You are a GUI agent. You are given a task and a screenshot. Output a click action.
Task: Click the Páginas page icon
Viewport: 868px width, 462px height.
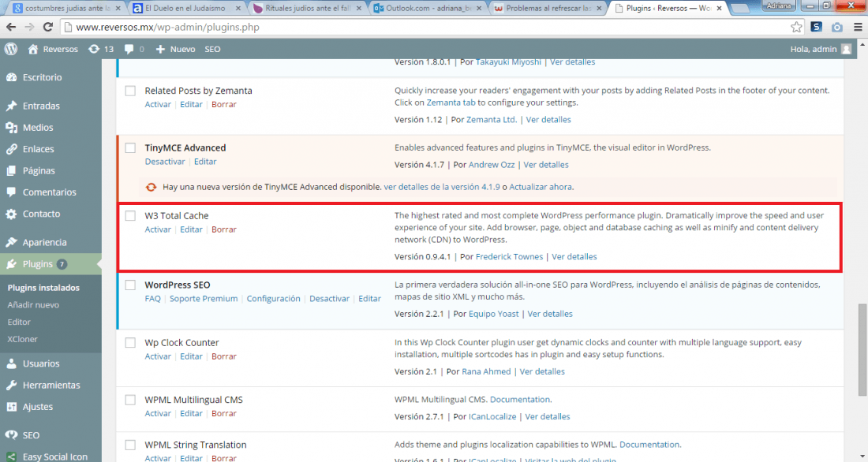(x=12, y=170)
